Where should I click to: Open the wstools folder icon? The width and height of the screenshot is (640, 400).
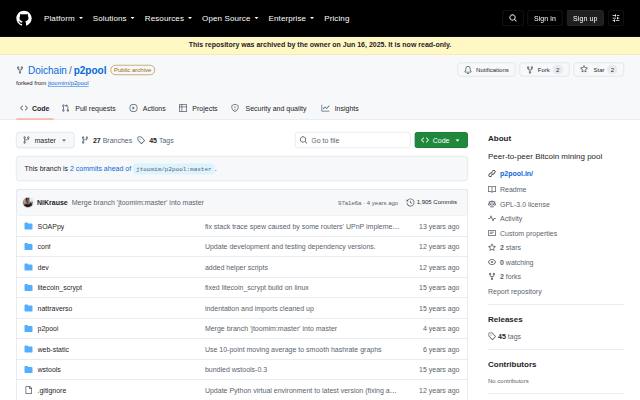click(28, 369)
